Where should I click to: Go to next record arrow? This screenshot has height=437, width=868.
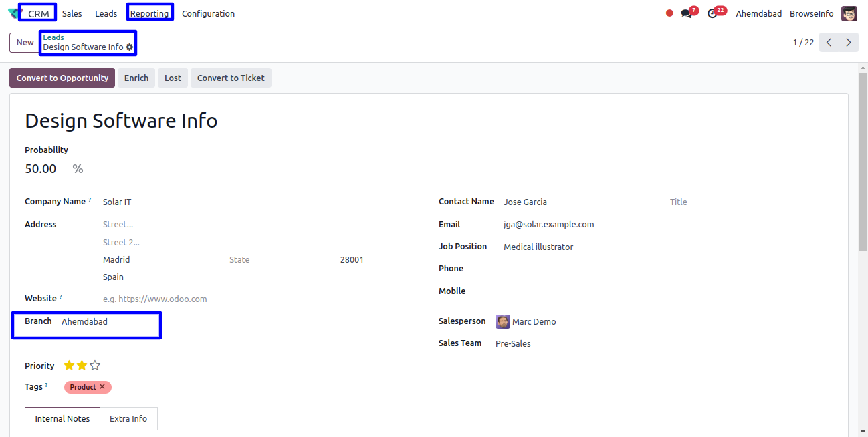[x=849, y=43]
